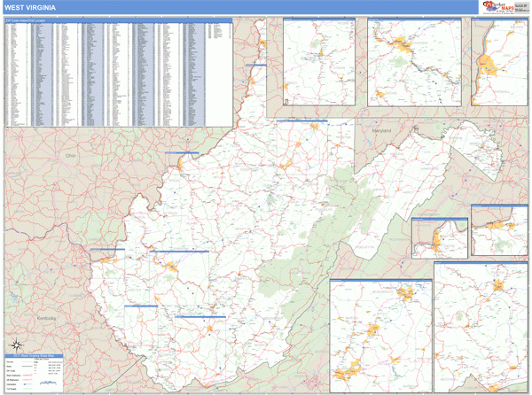This screenshot has width=532, height=395.
Task: Open the ZIP Code Index grid locator table
Action: click(x=119, y=73)
